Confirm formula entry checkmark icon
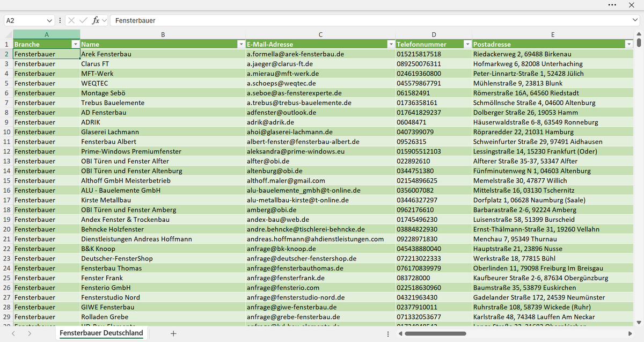Image resolution: width=644 pixels, height=342 pixels. (x=83, y=20)
